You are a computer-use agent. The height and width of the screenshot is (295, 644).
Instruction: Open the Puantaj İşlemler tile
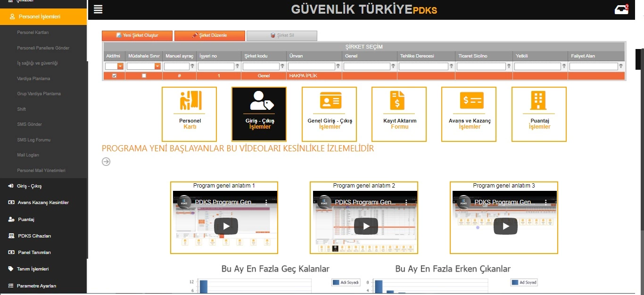coord(539,114)
